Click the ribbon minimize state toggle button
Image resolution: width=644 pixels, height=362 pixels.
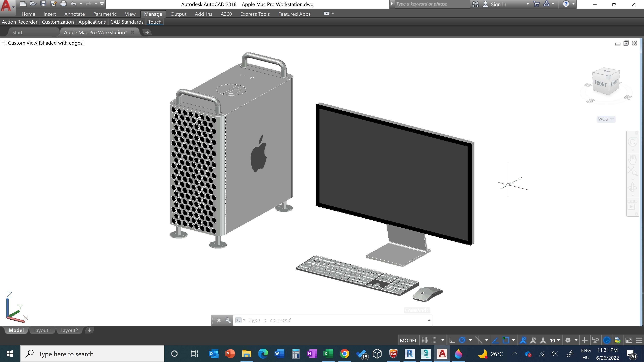pyautogui.click(x=327, y=13)
